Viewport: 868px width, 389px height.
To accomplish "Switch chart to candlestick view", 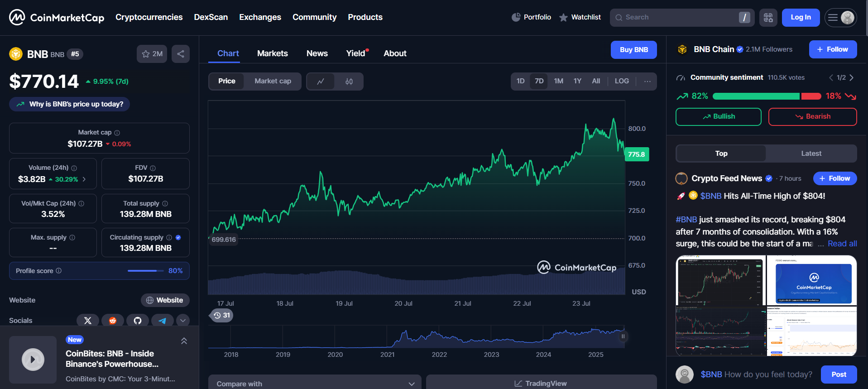I will tap(349, 82).
